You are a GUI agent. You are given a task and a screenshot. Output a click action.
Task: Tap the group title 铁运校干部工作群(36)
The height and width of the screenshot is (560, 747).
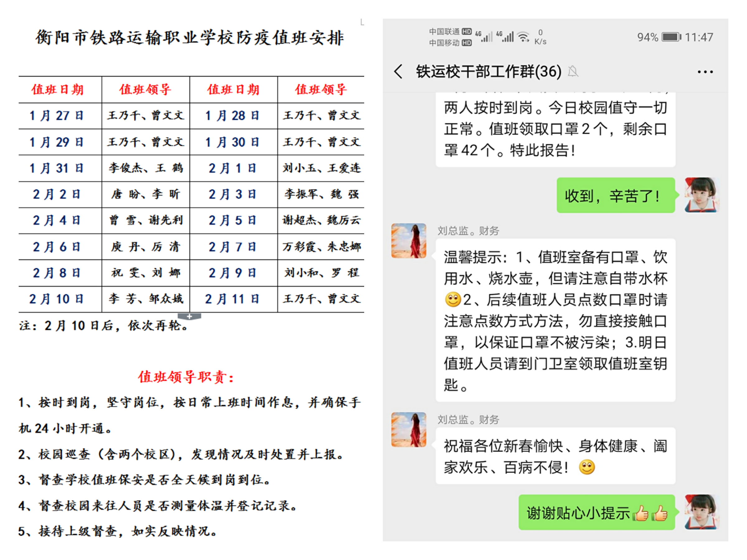coord(488,72)
